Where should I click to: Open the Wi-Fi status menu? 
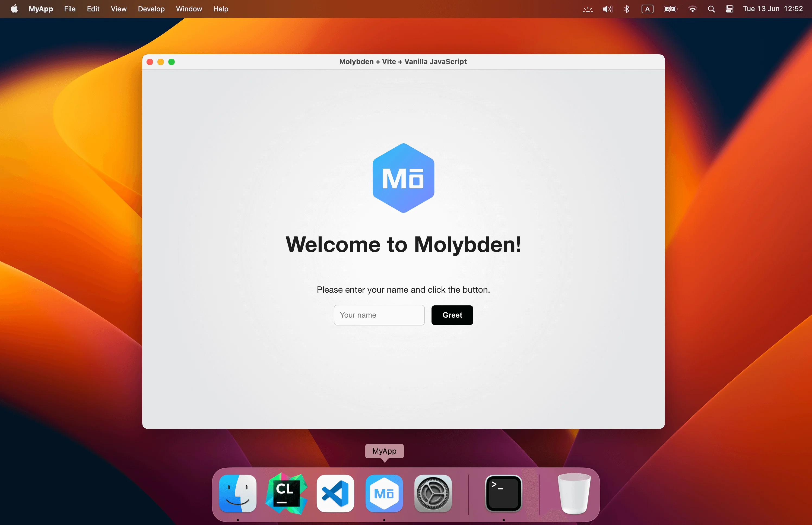692,9
